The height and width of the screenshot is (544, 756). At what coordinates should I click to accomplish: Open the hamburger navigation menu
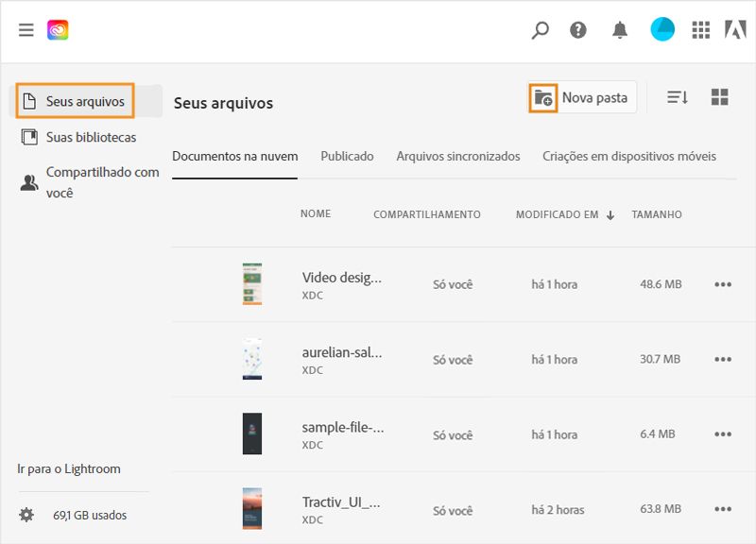26,29
